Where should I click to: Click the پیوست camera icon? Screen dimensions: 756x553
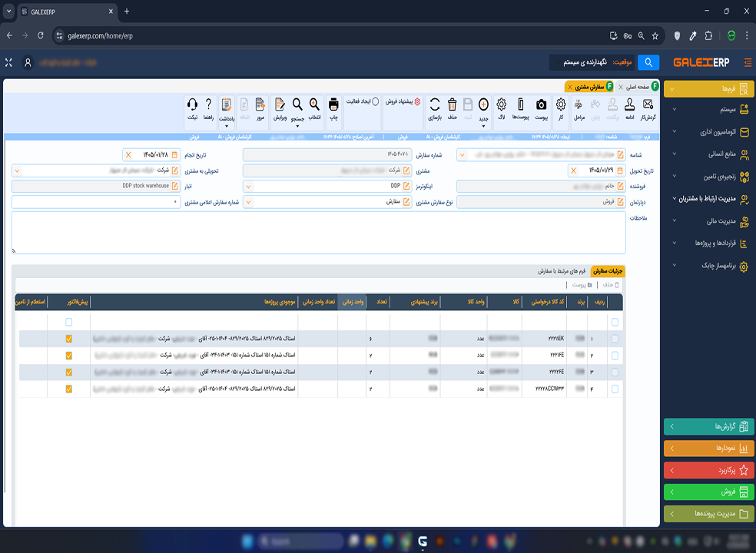(x=542, y=104)
